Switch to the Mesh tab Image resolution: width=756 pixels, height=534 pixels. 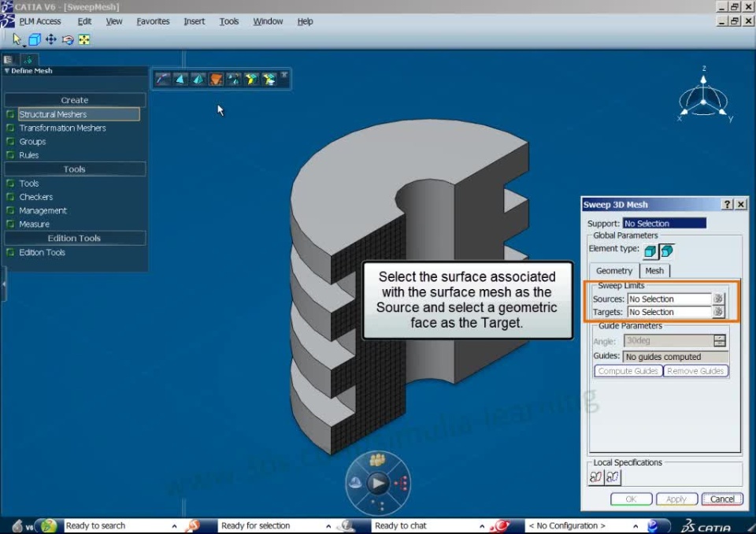point(654,271)
